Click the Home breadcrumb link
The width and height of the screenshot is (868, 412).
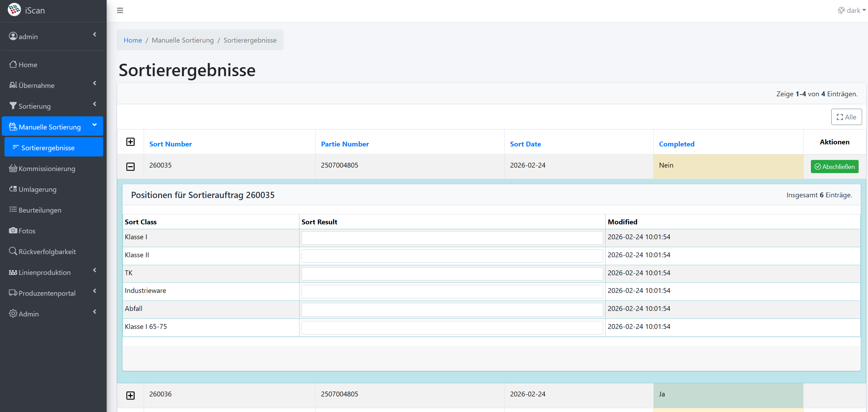(133, 40)
